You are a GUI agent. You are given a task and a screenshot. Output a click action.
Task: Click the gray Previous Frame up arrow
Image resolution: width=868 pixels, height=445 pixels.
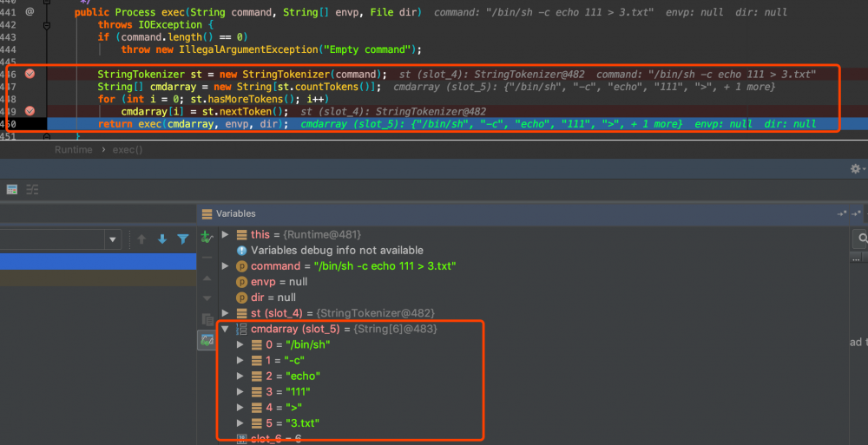coord(141,239)
